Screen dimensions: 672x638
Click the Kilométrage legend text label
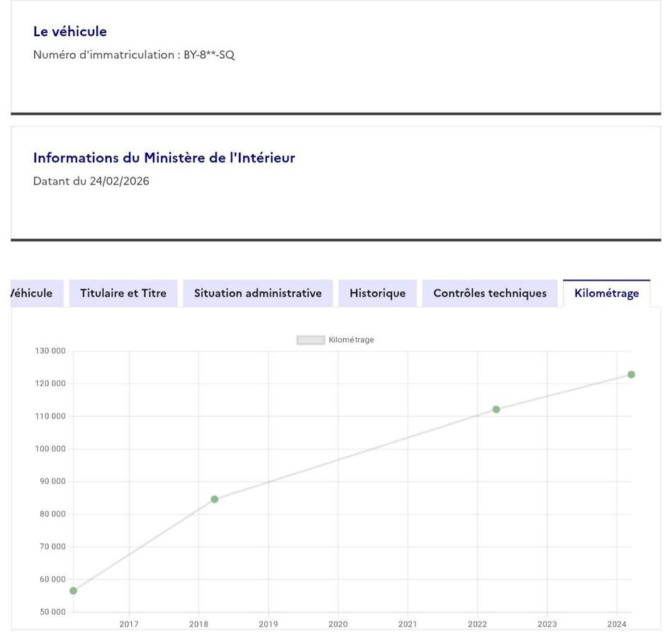351,340
